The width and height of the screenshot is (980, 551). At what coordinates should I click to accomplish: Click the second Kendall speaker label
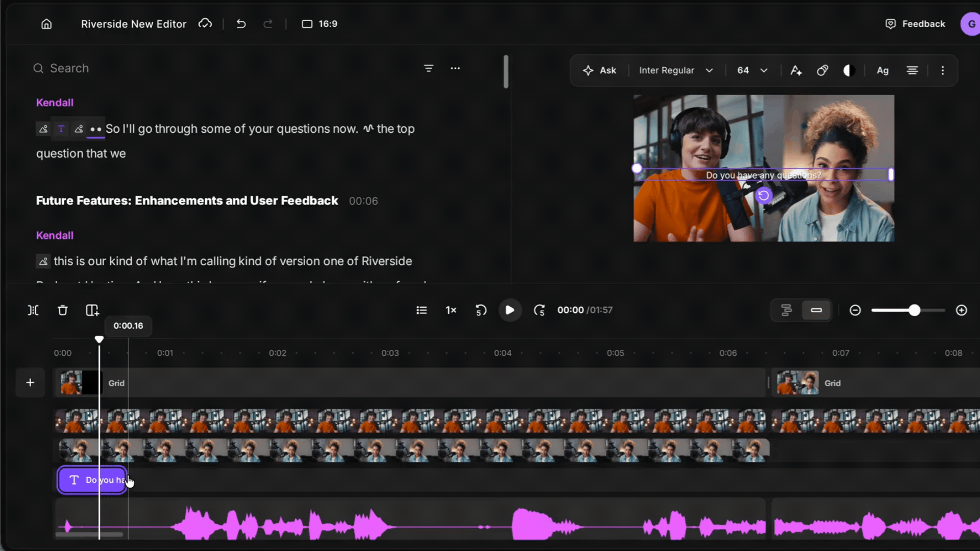[x=55, y=235]
